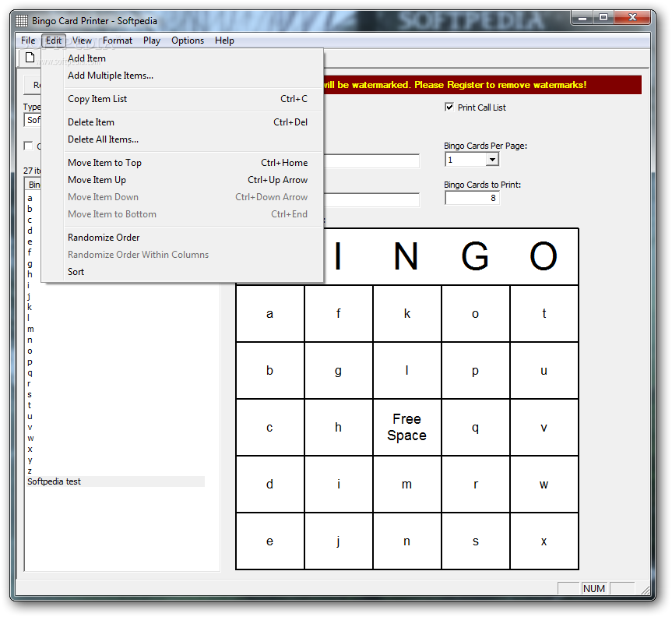Open the Bingo Cards Per Page dropdown
This screenshot has width=672, height=617.
click(492, 160)
